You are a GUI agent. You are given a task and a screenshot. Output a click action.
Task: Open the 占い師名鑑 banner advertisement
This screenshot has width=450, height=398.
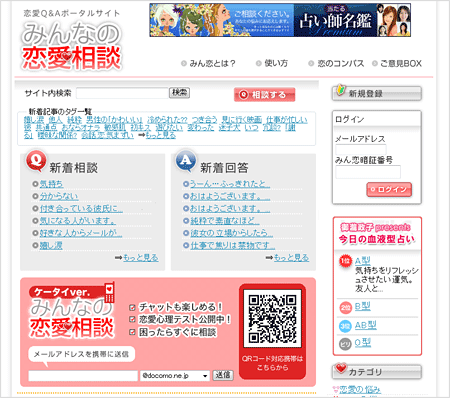(280, 20)
